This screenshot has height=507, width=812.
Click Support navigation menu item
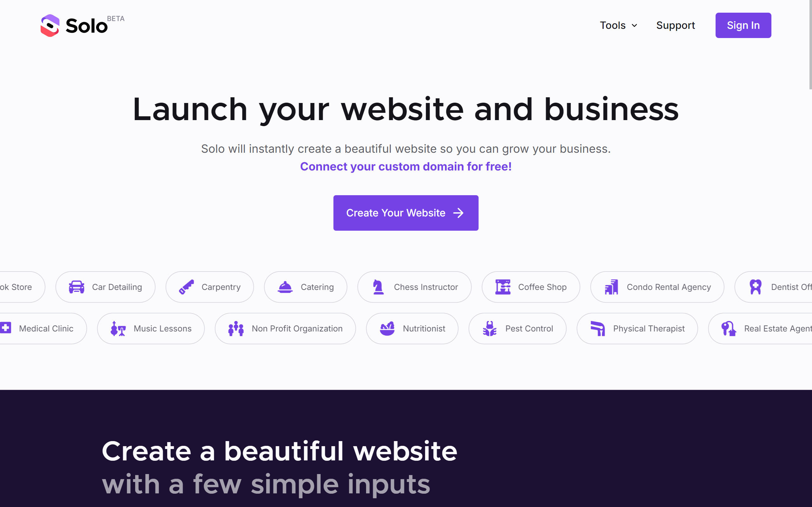point(676,25)
